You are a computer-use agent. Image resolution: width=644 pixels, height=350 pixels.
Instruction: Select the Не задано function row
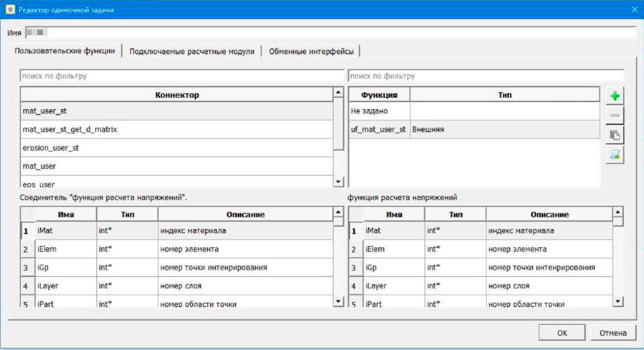coord(378,111)
